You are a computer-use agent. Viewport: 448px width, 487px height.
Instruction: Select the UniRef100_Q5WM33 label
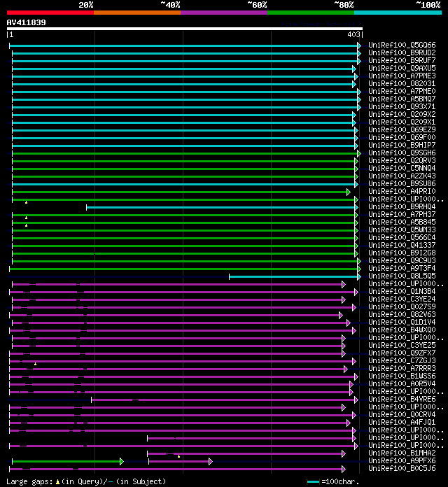click(402, 230)
